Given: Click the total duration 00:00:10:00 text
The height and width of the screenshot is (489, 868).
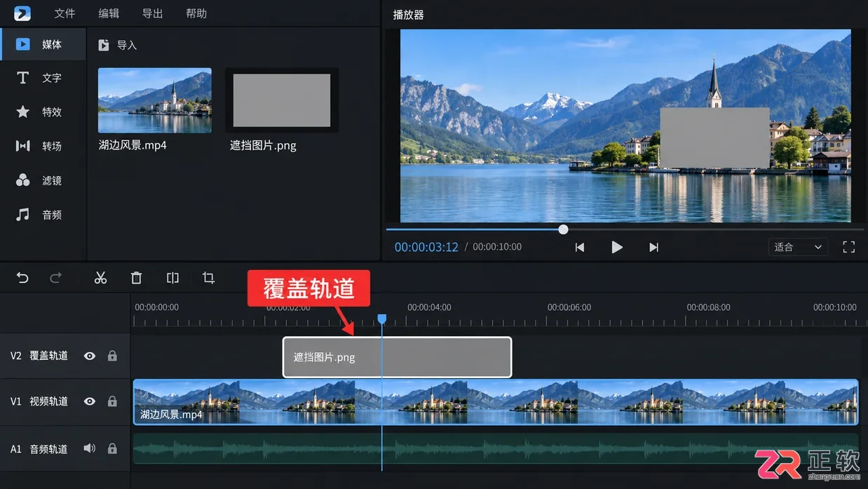Looking at the screenshot, I should pos(497,247).
